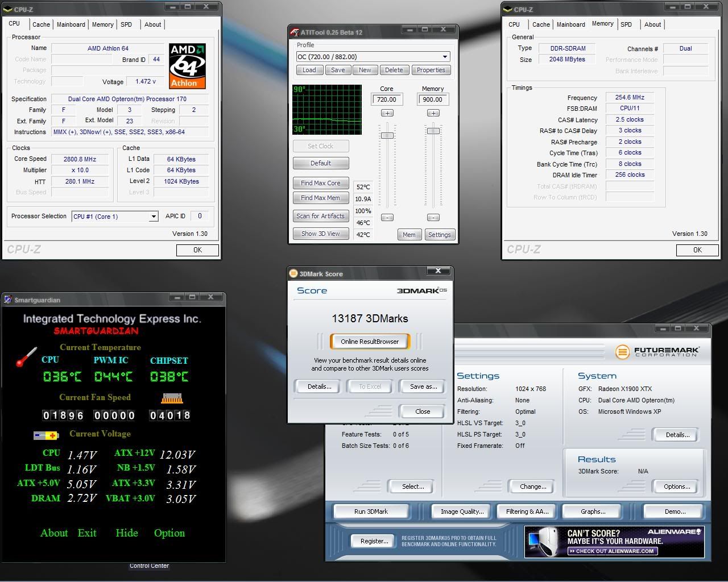Screen dimensions: 728x582
Task: Decrease Core clock with minus button in ATITool
Action: (x=387, y=217)
